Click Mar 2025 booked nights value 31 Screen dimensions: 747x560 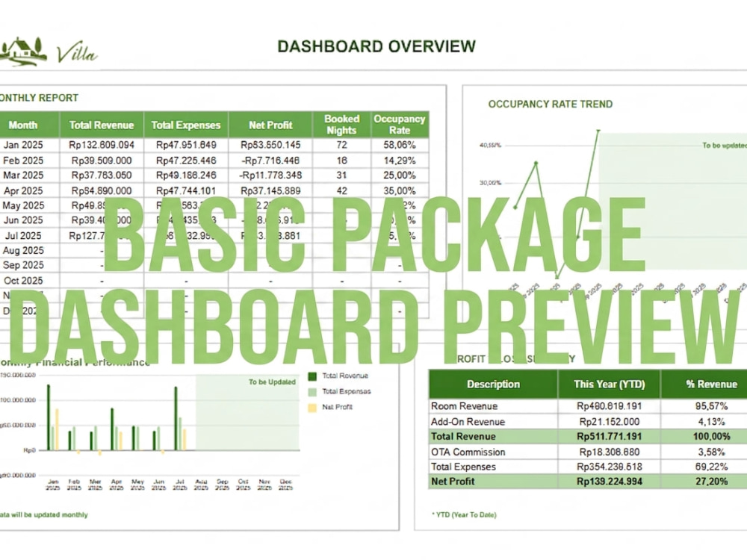(x=341, y=175)
